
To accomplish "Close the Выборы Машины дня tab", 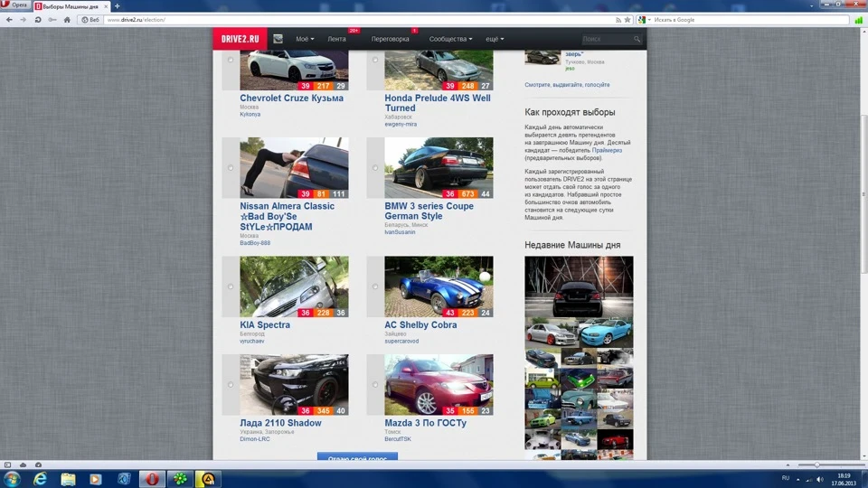I will tap(106, 6).
